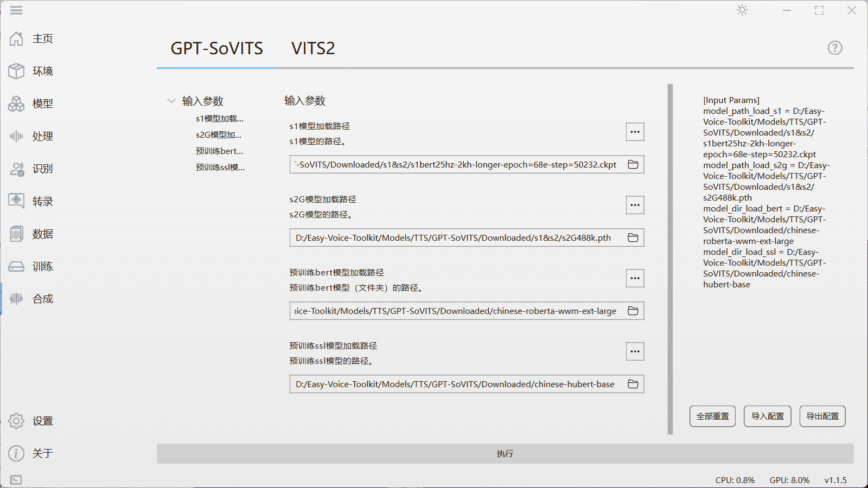Image resolution: width=868 pixels, height=488 pixels.
Task: Open the 转录 transcription icon
Action: (x=16, y=201)
